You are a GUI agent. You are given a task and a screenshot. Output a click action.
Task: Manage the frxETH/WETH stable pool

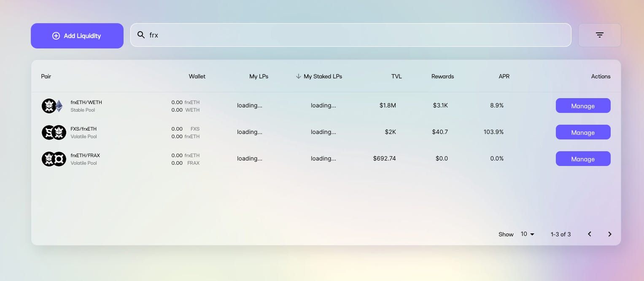click(x=583, y=106)
